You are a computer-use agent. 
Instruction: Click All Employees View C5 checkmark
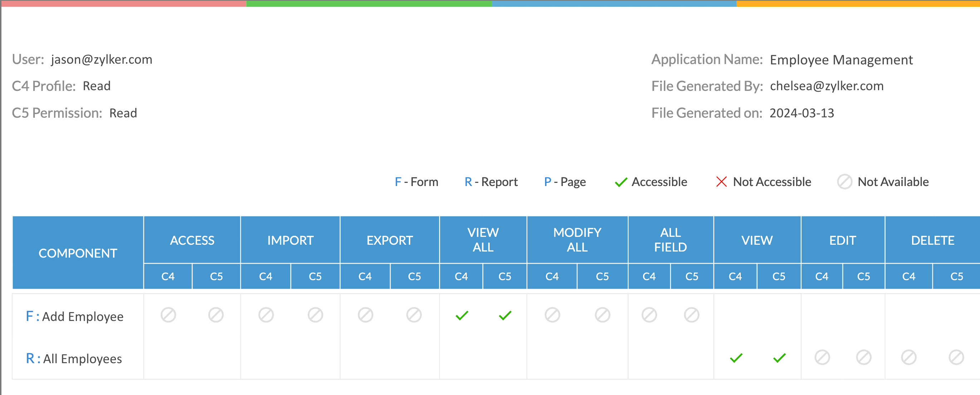tap(779, 358)
